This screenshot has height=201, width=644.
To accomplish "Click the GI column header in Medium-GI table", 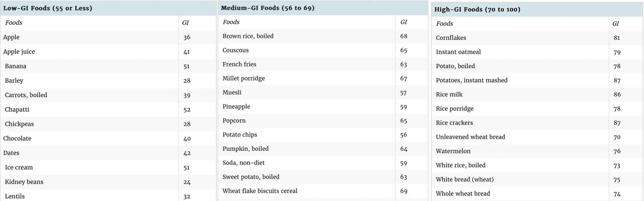I will [x=404, y=22].
